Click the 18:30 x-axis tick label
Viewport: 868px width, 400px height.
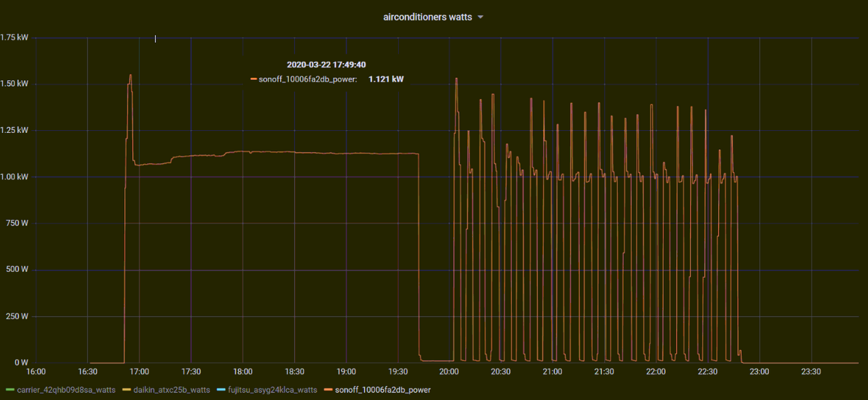pos(294,372)
